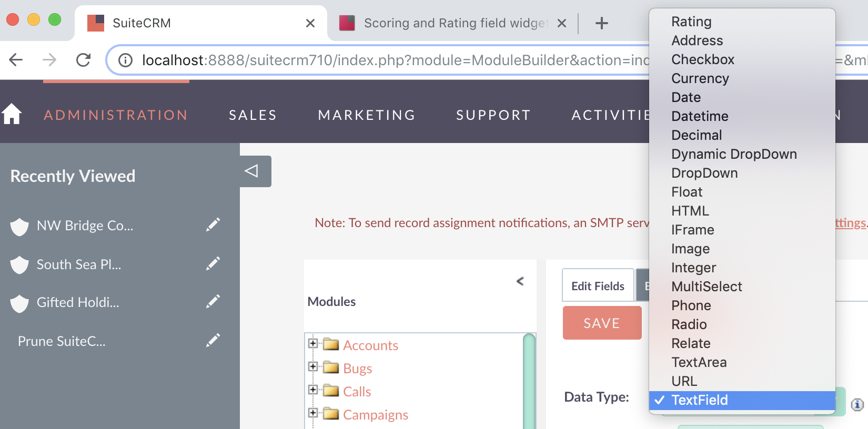Open the Marketing menu
This screenshot has width=868, height=429.
click(x=367, y=115)
